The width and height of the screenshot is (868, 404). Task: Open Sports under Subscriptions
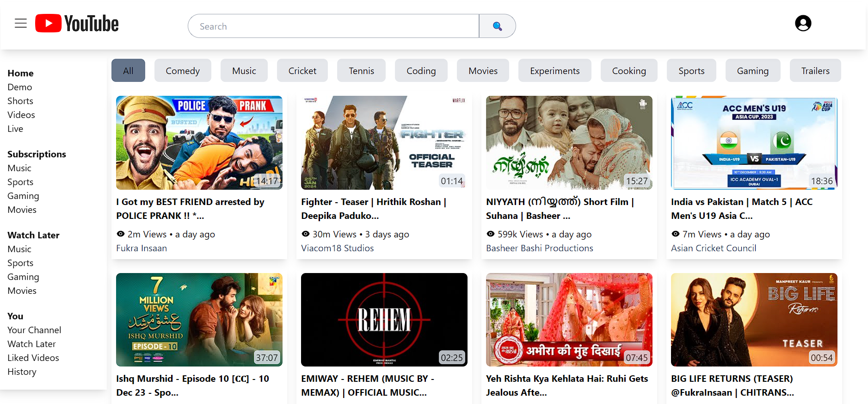click(20, 182)
